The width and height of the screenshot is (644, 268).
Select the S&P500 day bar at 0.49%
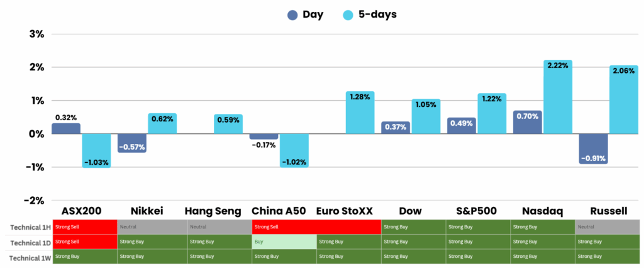tap(462, 126)
